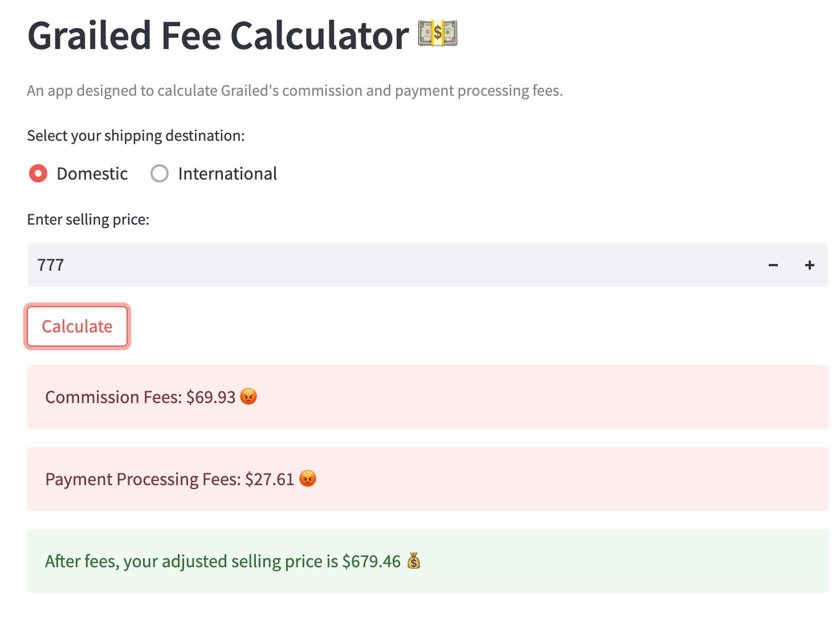Click the angry face emoji beside Commission Fees
The image size is (840, 618).
pos(249,397)
